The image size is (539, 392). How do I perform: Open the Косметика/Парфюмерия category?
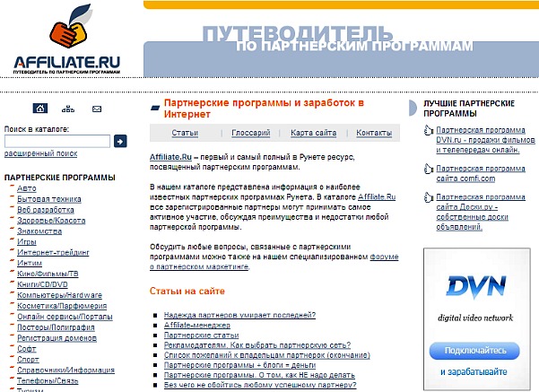pos(62,306)
